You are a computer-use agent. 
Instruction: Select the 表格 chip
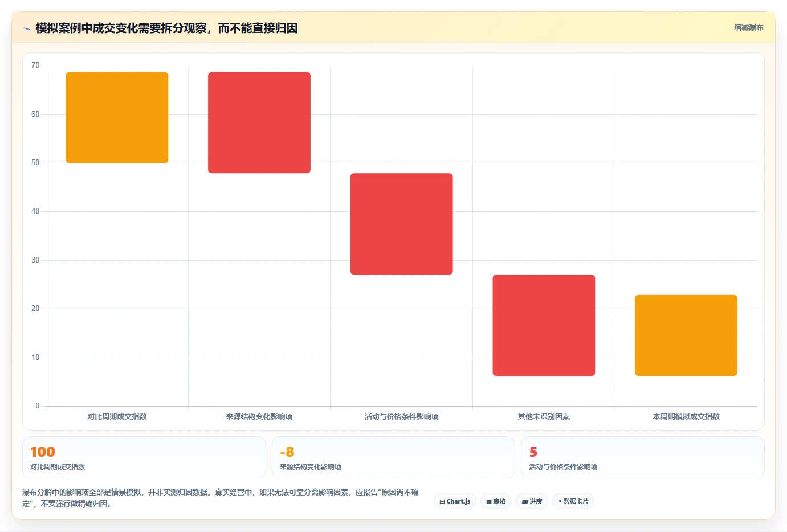(496, 501)
